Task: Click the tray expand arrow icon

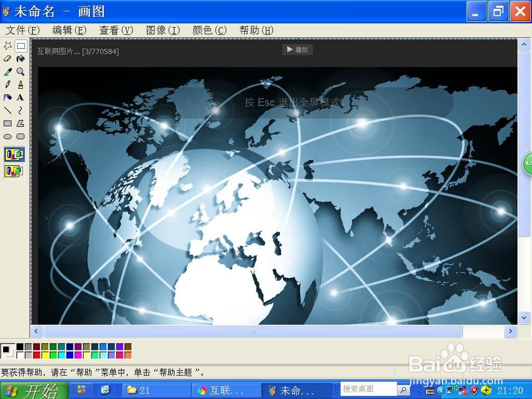Action: pyautogui.click(x=441, y=390)
